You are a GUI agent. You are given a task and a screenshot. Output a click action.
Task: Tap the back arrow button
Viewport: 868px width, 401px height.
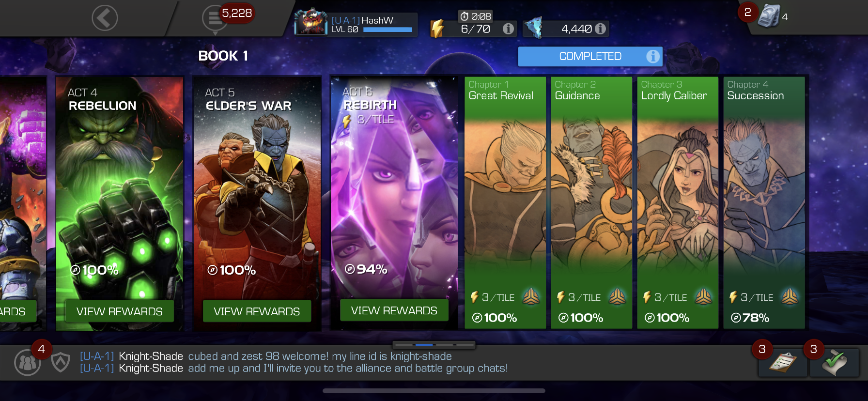click(105, 18)
